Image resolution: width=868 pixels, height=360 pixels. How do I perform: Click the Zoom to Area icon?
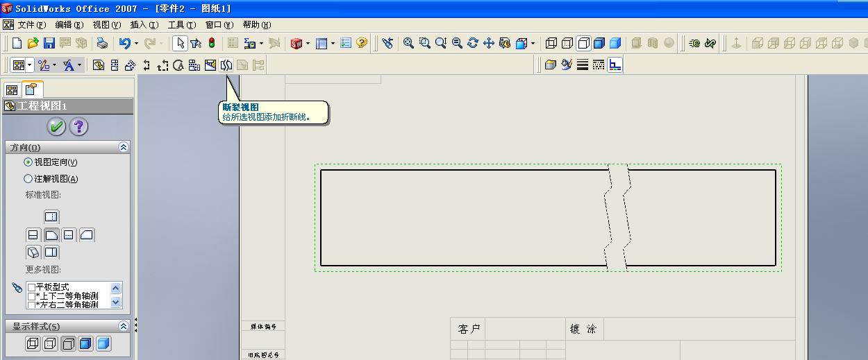425,43
